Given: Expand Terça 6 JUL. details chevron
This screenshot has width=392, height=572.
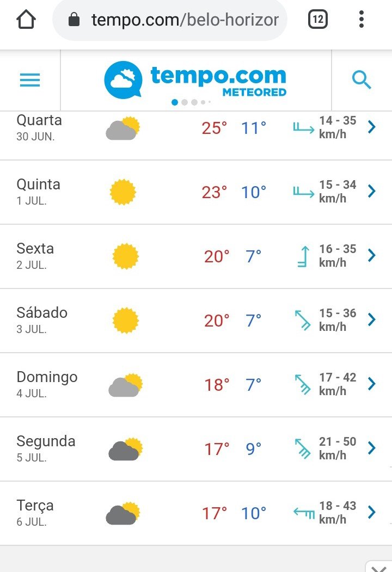Looking at the screenshot, I should click(371, 512).
